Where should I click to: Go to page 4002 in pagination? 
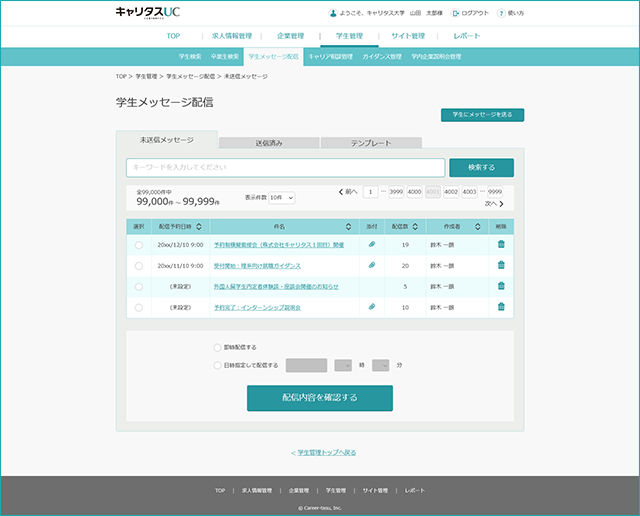pyautogui.click(x=451, y=192)
